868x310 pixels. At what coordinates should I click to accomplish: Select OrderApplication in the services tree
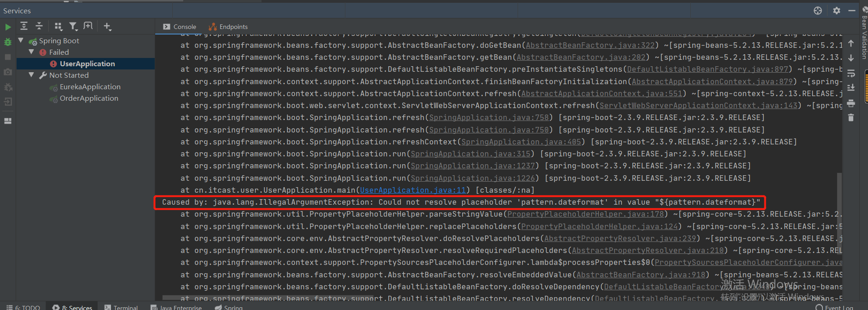point(88,98)
